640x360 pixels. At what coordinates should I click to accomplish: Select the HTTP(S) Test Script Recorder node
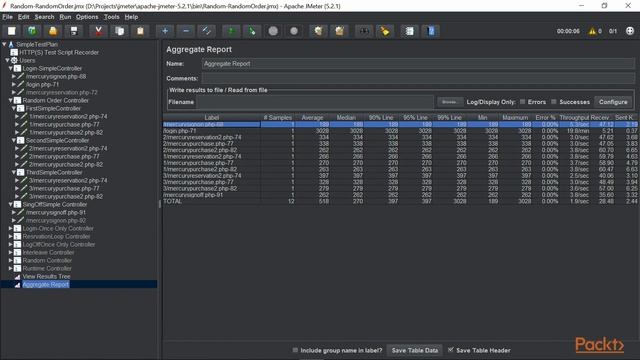[x=59, y=52]
